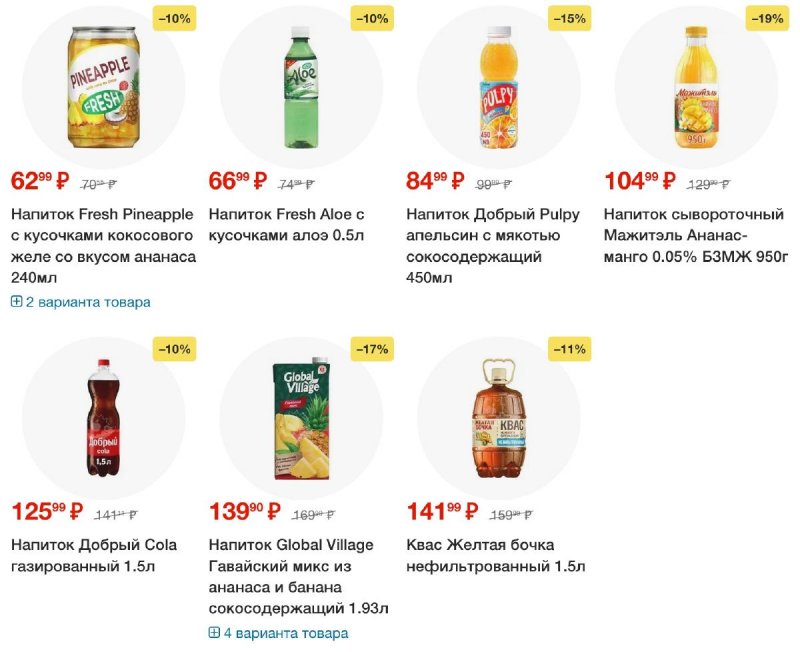Open the Pulpy orange bottle image
This screenshot has height=652, width=800.
(499, 87)
